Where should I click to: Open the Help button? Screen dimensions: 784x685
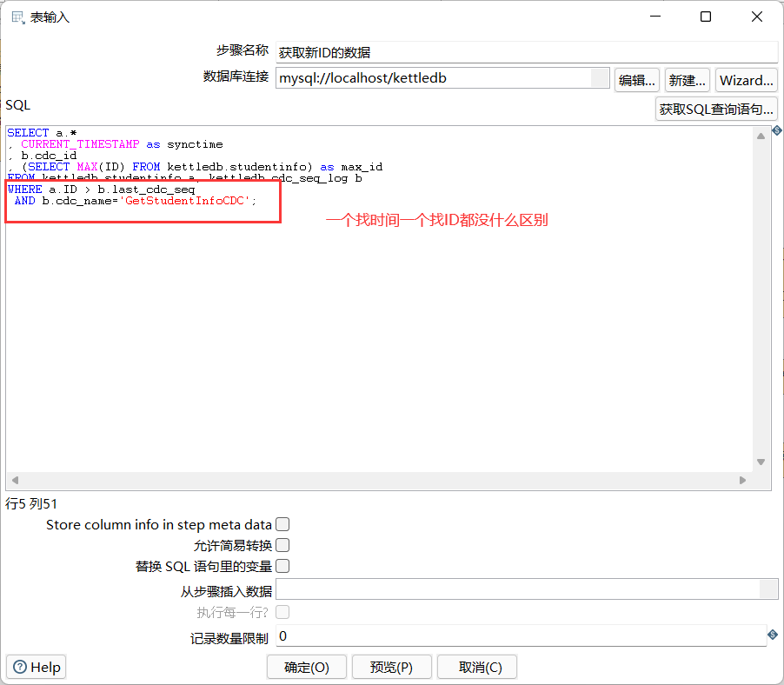tap(37, 667)
